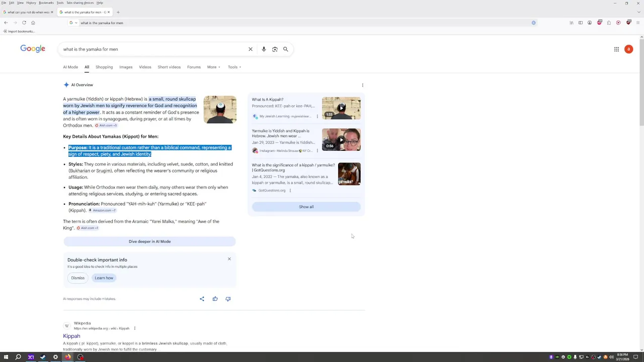Image resolution: width=644 pixels, height=362 pixels.
Task: Switch to Videos results tab
Action: click(x=145, y=67)
